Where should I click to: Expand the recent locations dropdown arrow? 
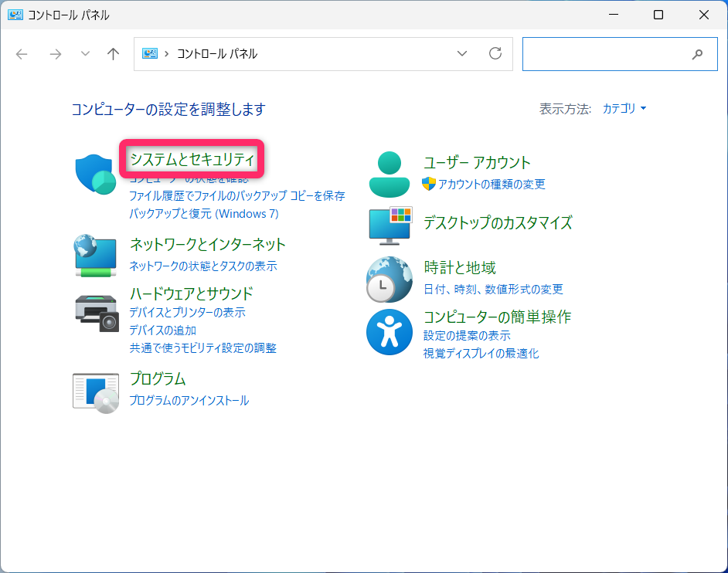[85, 54]
